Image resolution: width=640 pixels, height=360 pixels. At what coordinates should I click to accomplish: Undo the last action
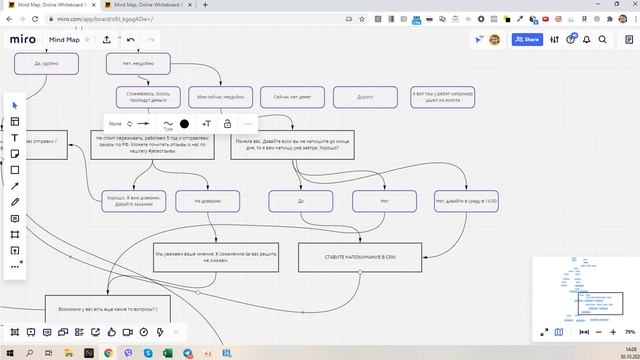coord(131,40)
